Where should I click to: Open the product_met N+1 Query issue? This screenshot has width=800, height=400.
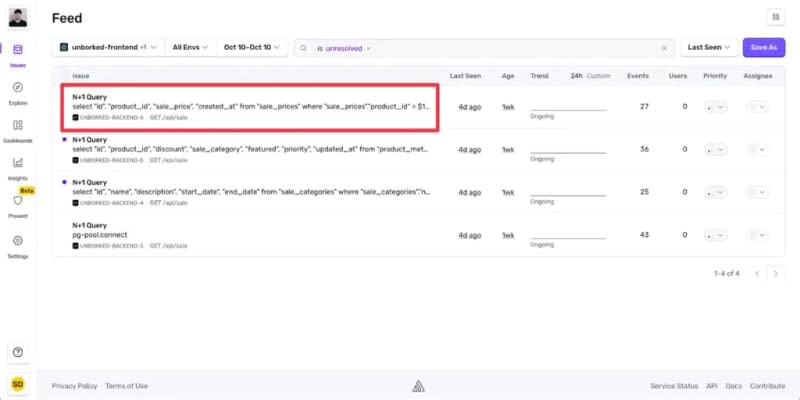(x=250, y=149)
